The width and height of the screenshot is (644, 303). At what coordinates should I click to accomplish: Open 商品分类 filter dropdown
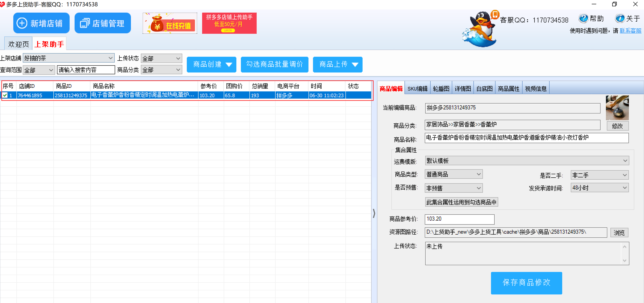(161, 70)
